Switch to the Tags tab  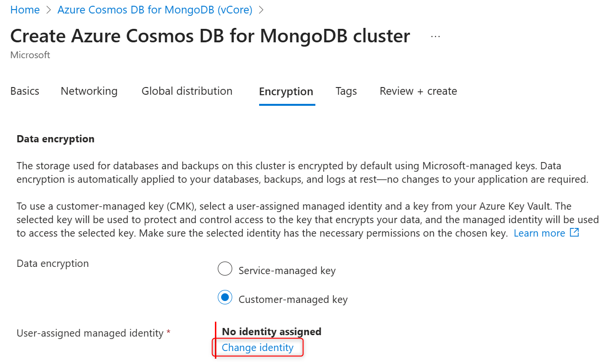pyautogui.click(x=346, y=91)
